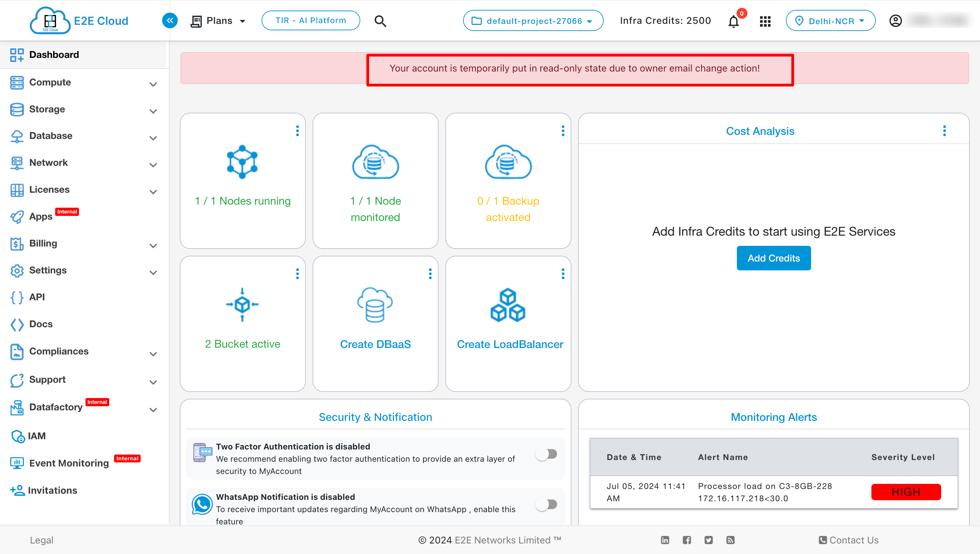Open Nodes running card options menu
Screen dimensions: 980x554
pos(298,131)
